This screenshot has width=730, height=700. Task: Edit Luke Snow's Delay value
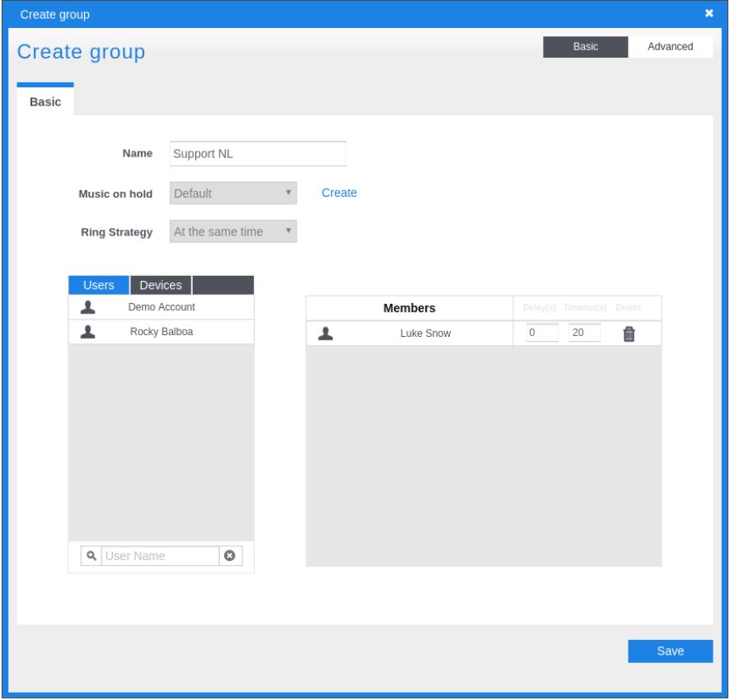(541, 334)
